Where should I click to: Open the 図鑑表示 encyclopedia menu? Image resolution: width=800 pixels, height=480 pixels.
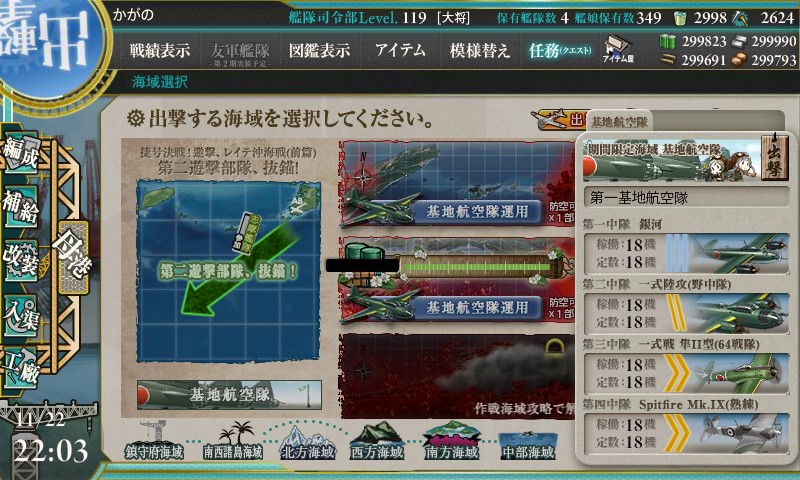click(319, 50)
